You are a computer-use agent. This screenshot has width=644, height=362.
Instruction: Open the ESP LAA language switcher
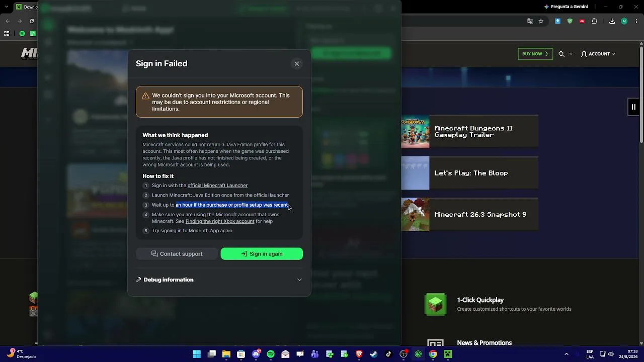tap(590, 354)
